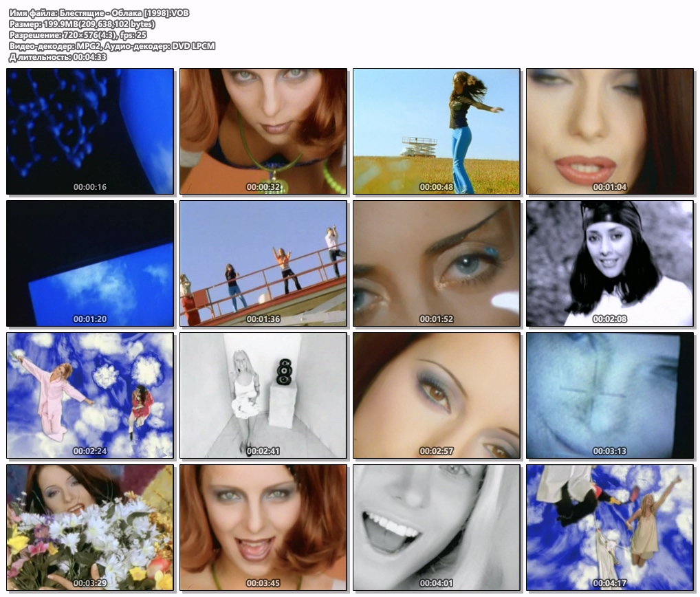Select the railing dancers frame at 00:01:36

263,263
